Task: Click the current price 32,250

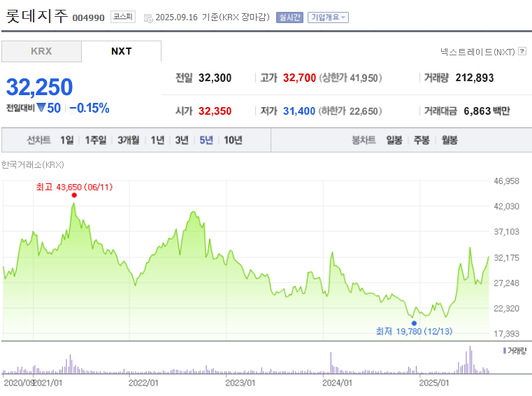Action: tap(40, 87)
